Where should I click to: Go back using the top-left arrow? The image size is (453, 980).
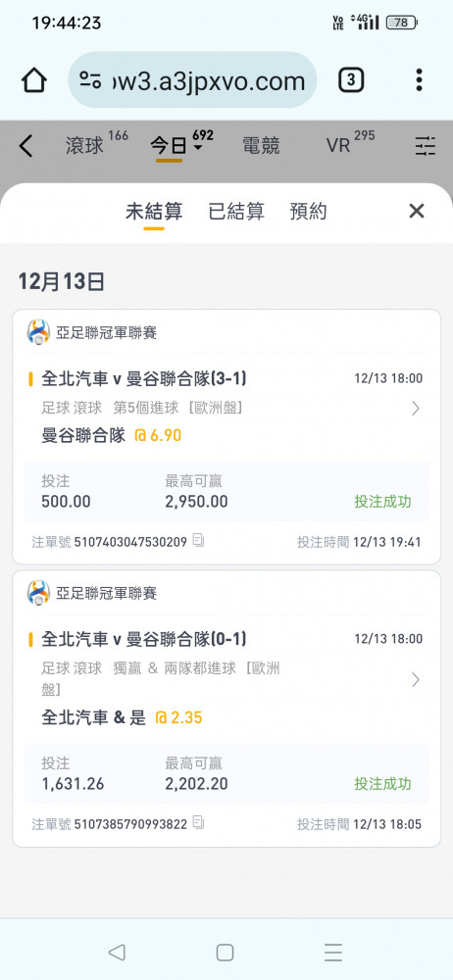[25, 146]
